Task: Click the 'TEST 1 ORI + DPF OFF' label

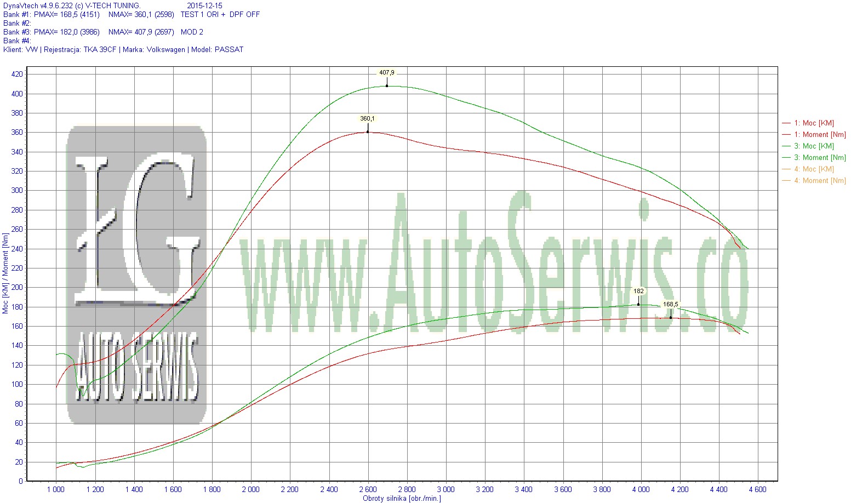Action: click(220, 15)
